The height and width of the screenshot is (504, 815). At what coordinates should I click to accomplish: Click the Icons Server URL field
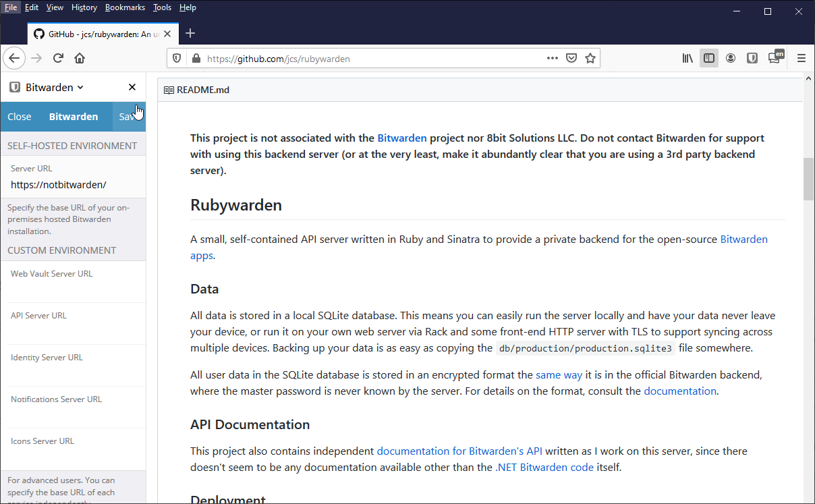[x=73, y=449]
